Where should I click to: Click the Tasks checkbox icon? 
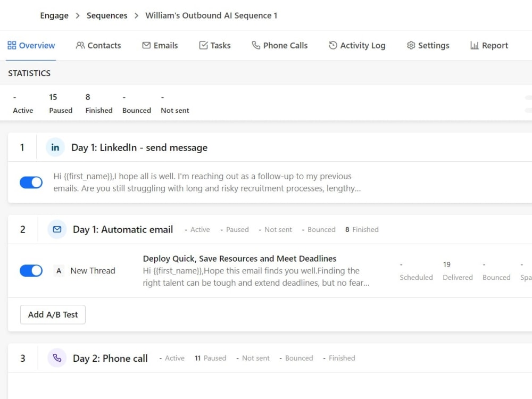203,45
